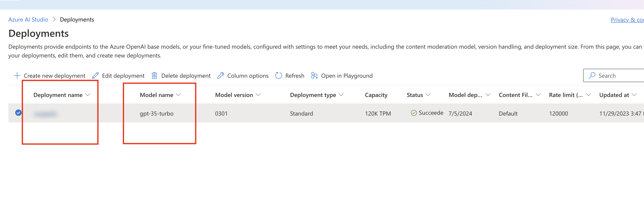Screen dimensions: 644x214
Task: Click Refresh label
Action: pyautogui.click(x=295, y=76)
